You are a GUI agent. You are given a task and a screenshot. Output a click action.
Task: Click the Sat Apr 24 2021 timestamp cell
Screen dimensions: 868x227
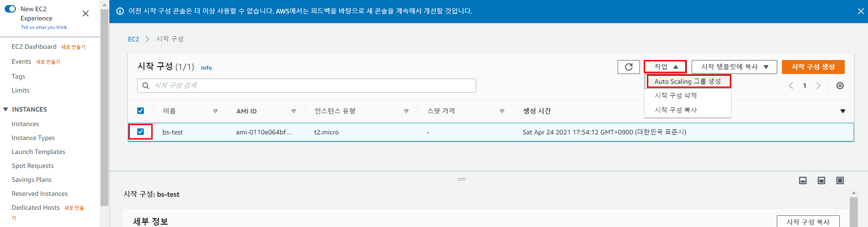tap(604, 132)
